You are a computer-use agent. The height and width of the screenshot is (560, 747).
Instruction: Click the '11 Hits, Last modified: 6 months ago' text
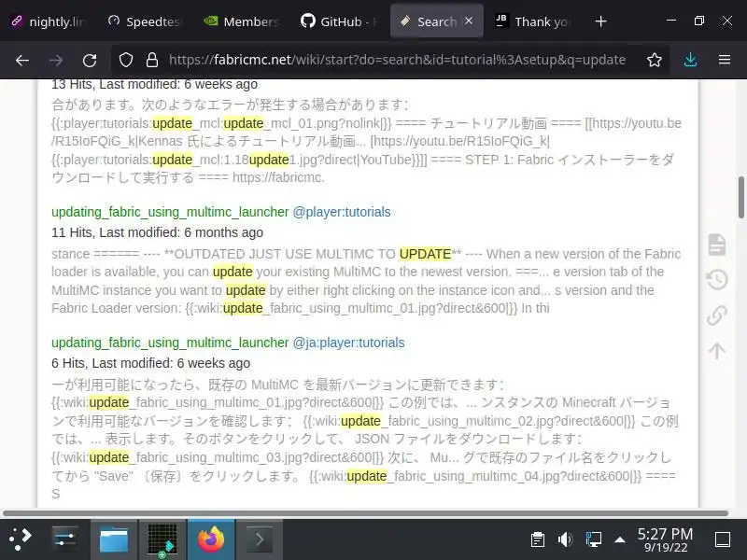[x=157, y=232]
